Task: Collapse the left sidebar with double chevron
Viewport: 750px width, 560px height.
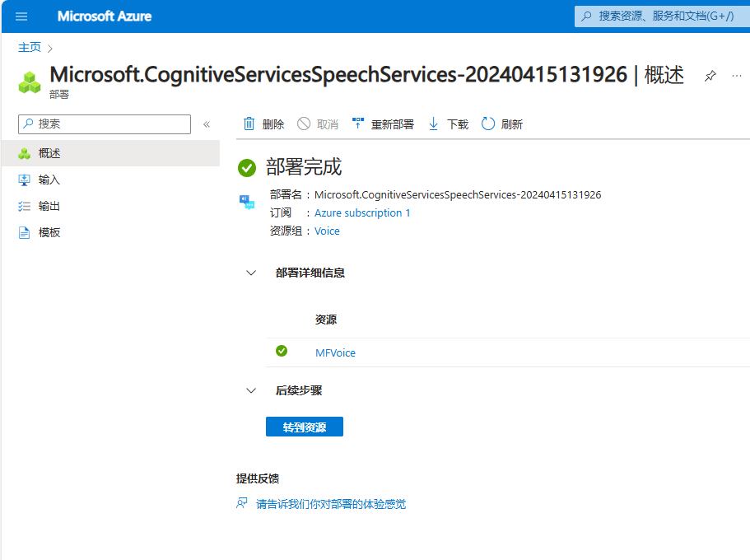Action: [x=207, y=124]
